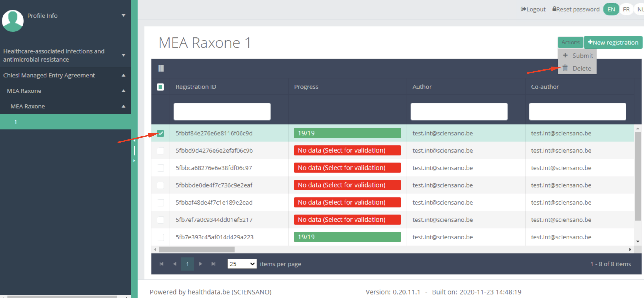Click table scroll-down arrow
The height and width of the screenshot is (298, 644).
(x=638, y=241)
